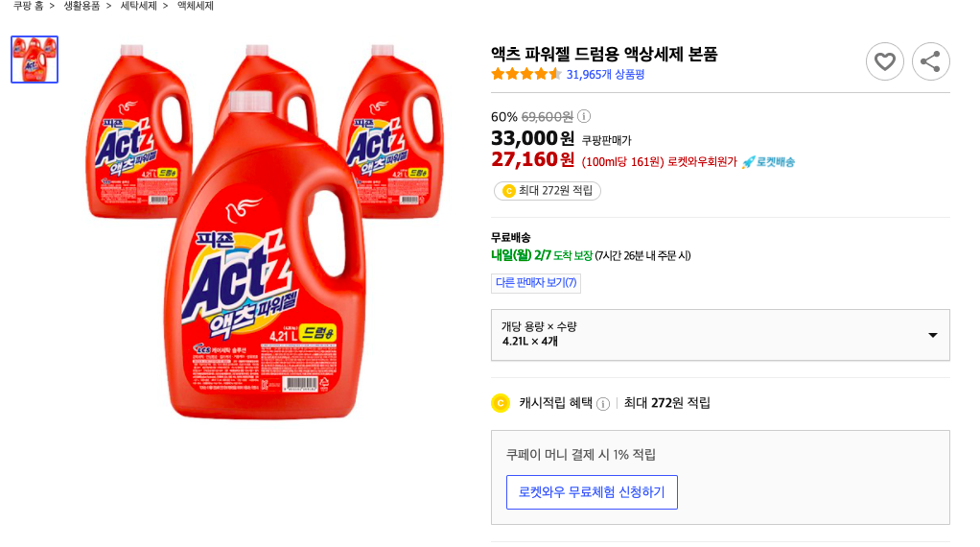The width and height of the screenshot is (980, 547).
Task: Click the orange star rating icons
Action: (526, 74)
